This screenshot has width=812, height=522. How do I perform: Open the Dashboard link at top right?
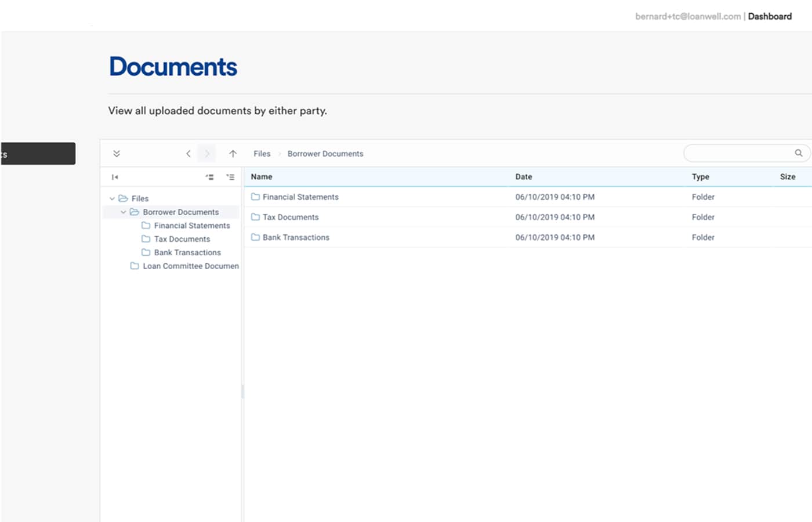pos(770,16)
